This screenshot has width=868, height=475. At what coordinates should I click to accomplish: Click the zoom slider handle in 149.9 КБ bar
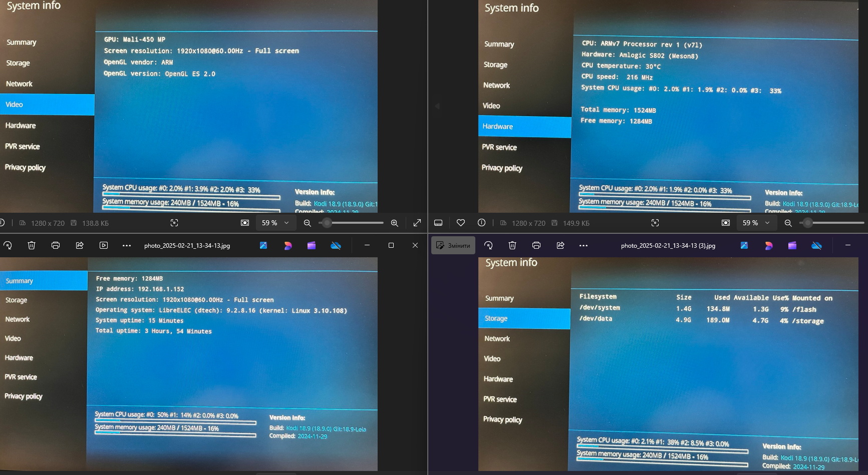pos(807,223)
